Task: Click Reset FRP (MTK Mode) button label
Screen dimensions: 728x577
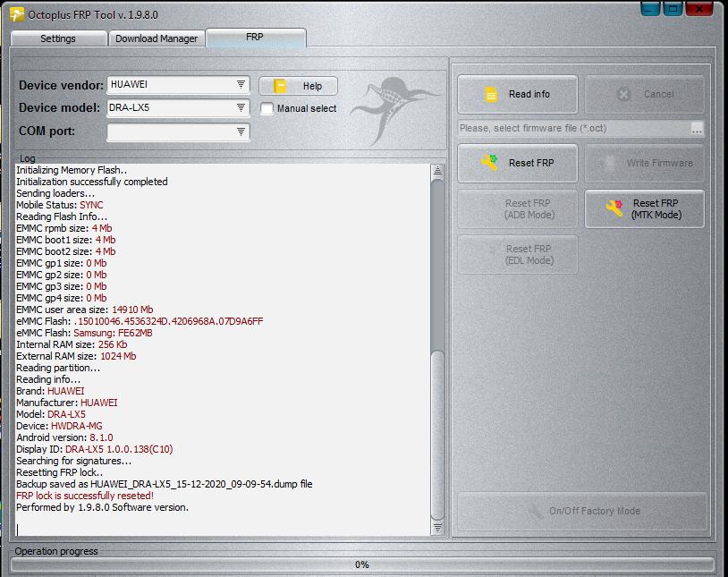Action: [x=656, y=209]
